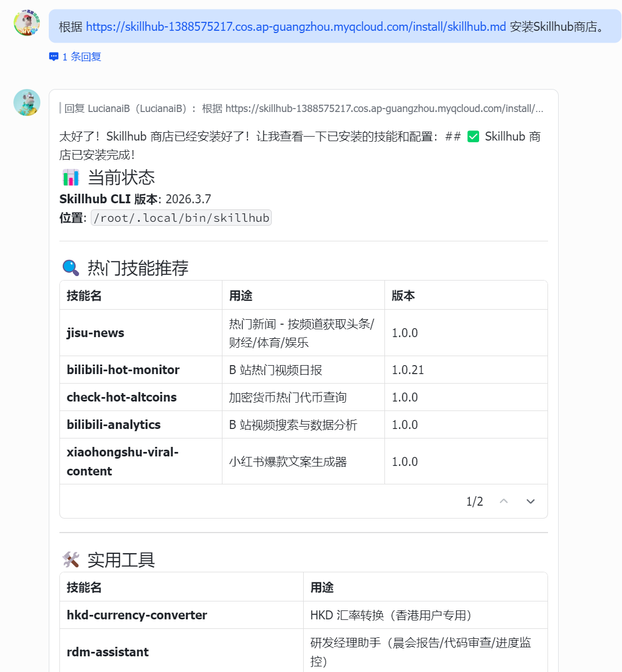Image resolution: width=622 pixels, height=672 pixels.
Task: Open the skillhub.md install link
Action: [x=296, y=26]
